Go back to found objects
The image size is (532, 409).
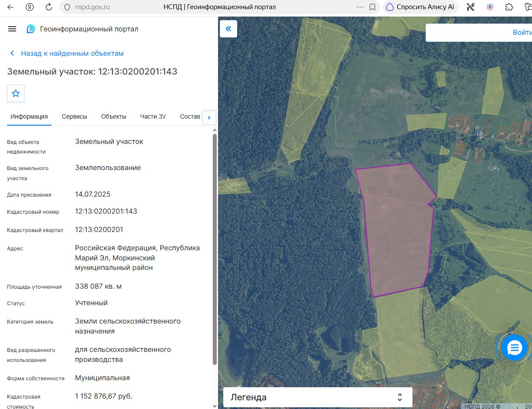67,53
